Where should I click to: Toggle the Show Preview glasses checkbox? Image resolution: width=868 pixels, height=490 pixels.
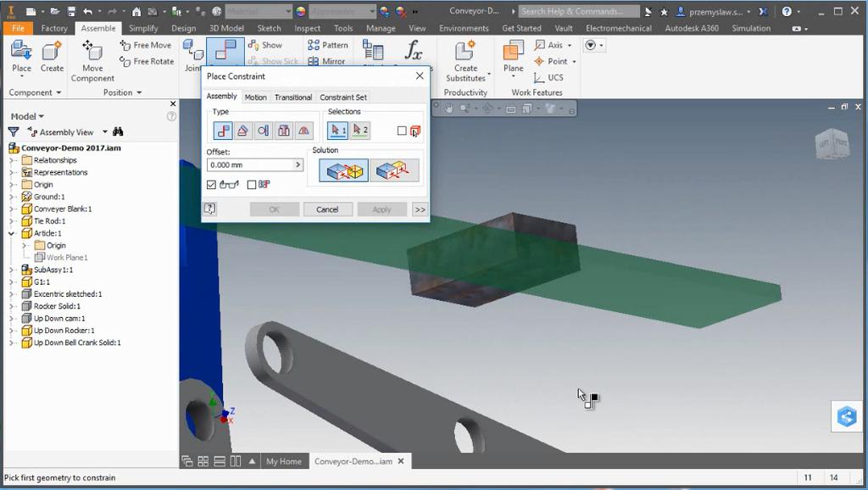pos(211,184)
